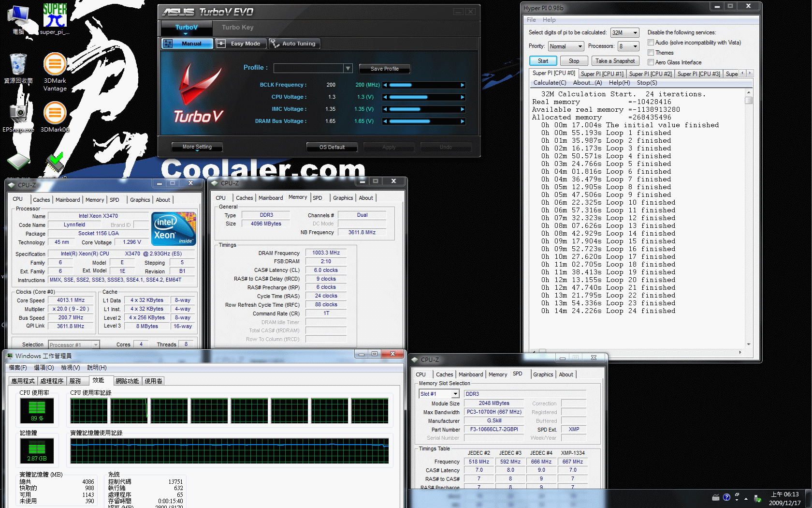Toggle Audio service checkbox in Hyper PI
This screenshot has height=508, width=812.
651,43
